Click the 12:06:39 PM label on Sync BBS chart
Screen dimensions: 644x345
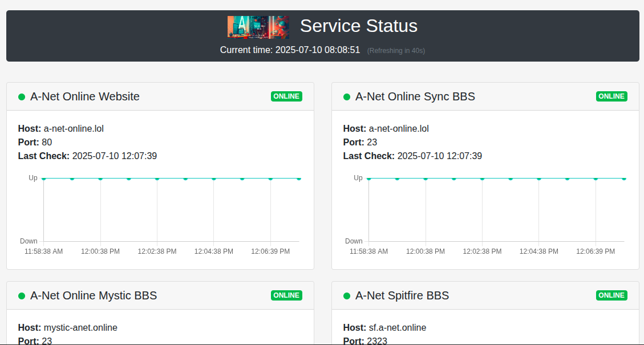coord(596,251)
